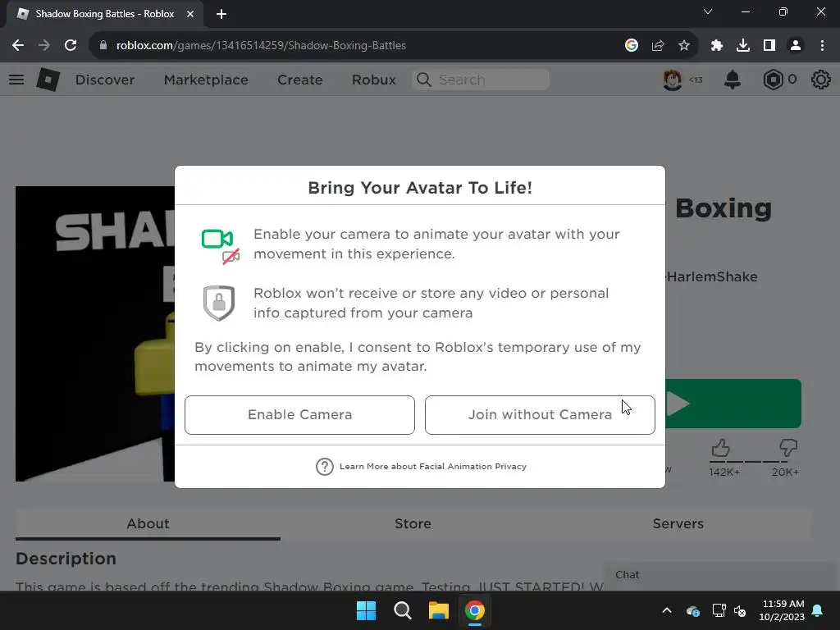
Task: Click the browser forward arrow
Action: pyautogui.click(x=44, y=46)
